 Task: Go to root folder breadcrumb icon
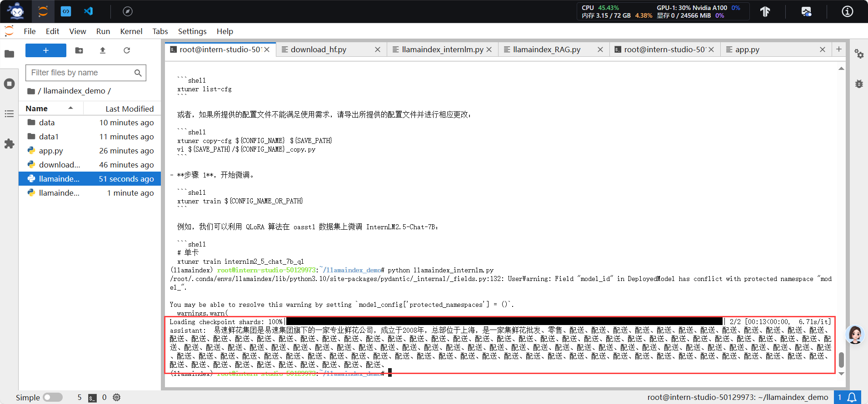tap(31, 91)
